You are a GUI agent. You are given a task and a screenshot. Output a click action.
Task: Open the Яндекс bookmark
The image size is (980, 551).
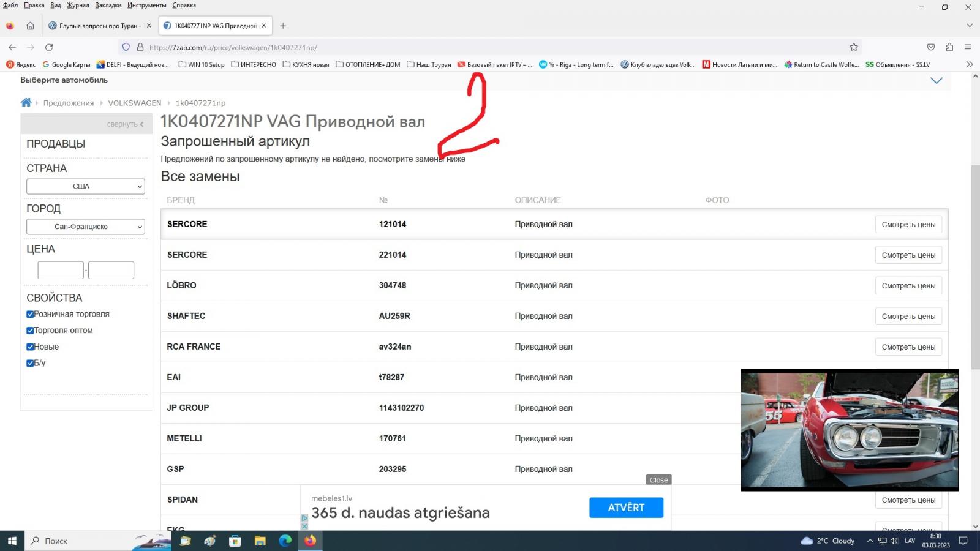pyautogui.click(x=21, y=64)
